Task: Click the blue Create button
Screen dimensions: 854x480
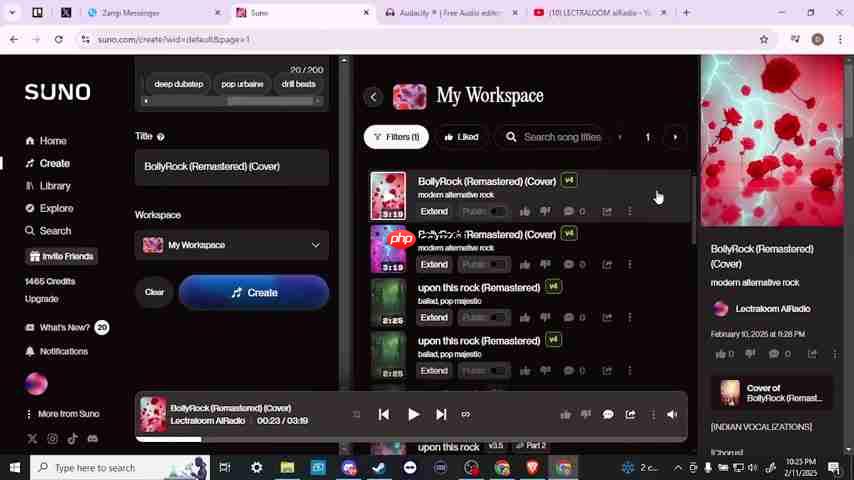Action: pyautogui.click(x=254, y=293)
